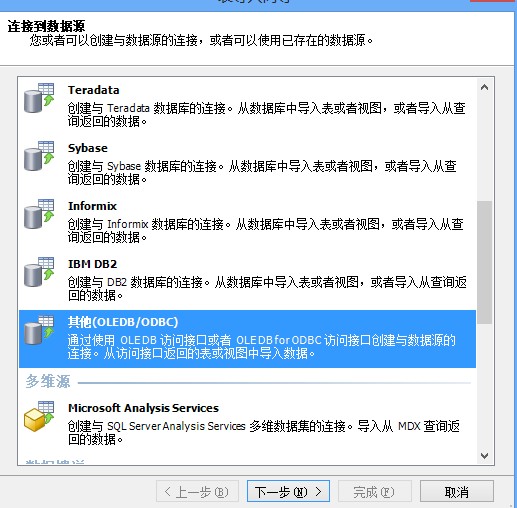
Task: Select Microsoft Analysis Services source
Action: (x=247, y=424)
